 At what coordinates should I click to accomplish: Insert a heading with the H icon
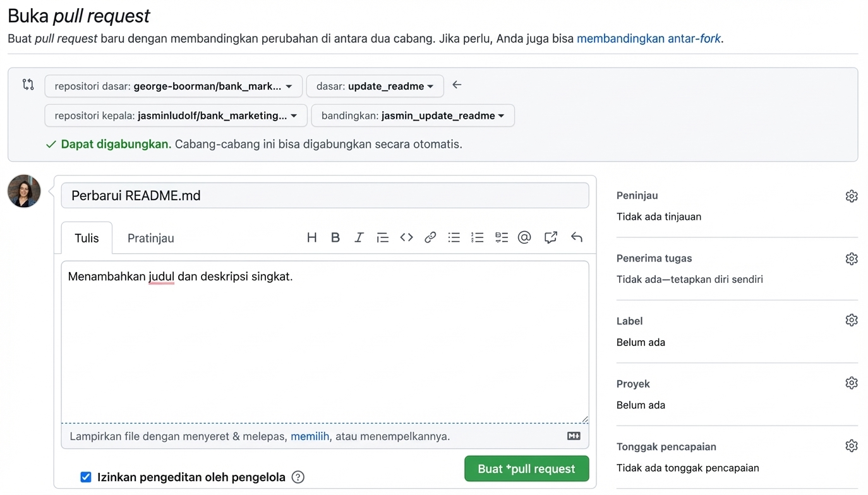pyautogui.click(x=311, y=237)
